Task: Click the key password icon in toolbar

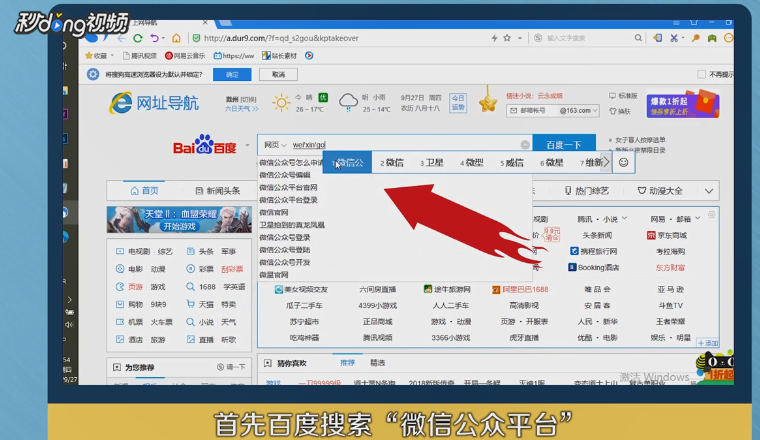Action: 696,38
